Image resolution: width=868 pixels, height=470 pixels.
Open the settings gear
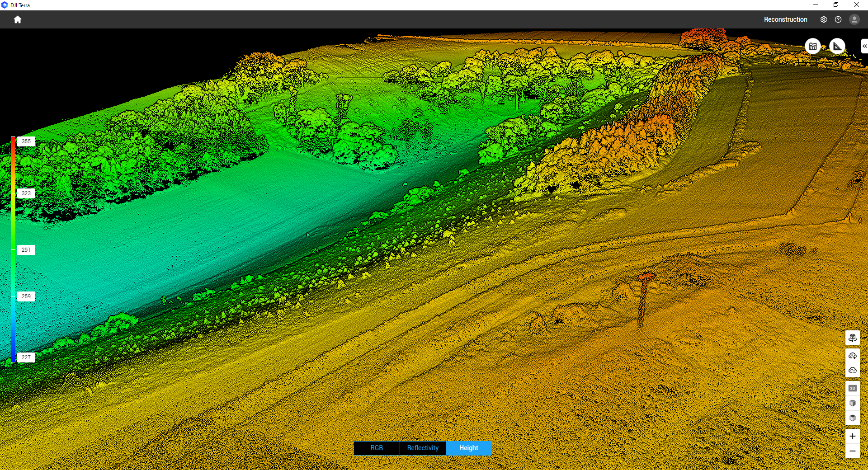(823, 19)
